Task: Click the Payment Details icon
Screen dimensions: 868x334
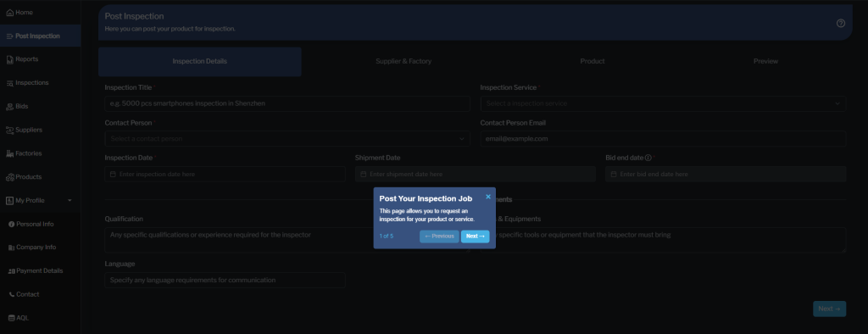Action: [x=12, y=271]
